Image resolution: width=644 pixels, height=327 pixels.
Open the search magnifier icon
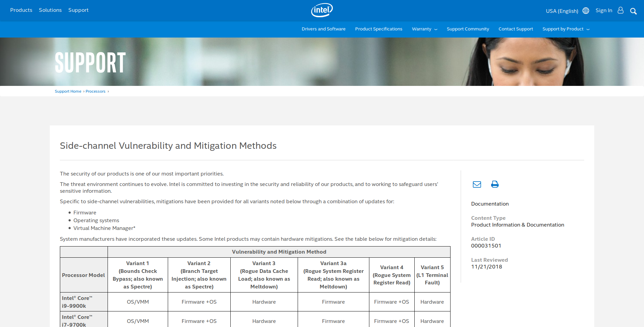(x=633, y=11)
